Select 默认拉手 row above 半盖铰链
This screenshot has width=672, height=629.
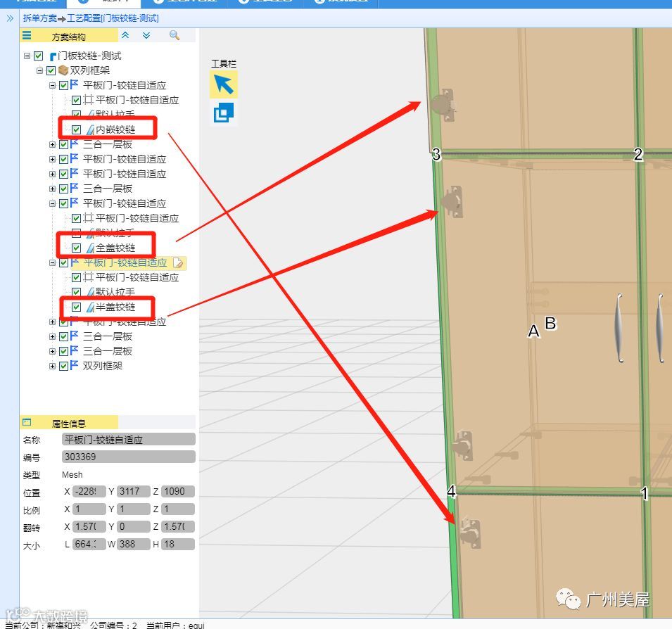coord(115,292)
